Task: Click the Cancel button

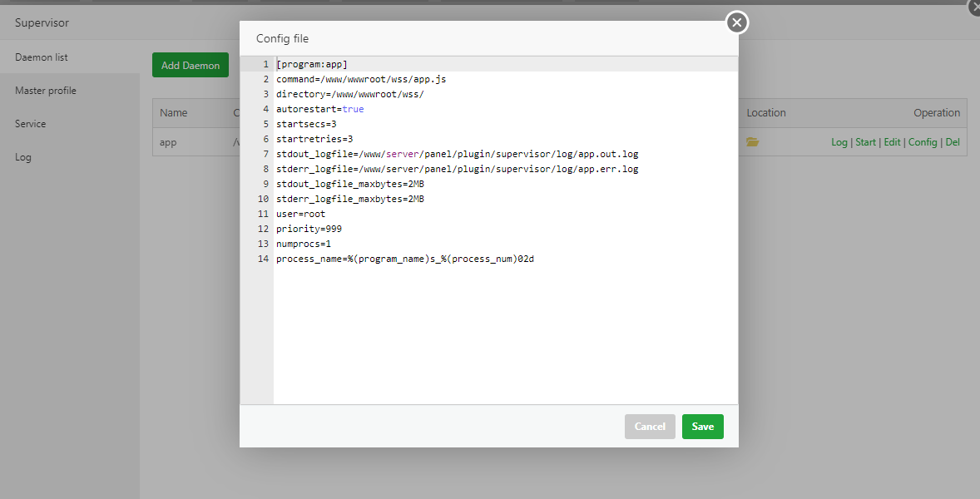Action: click(x=650, y=427)
